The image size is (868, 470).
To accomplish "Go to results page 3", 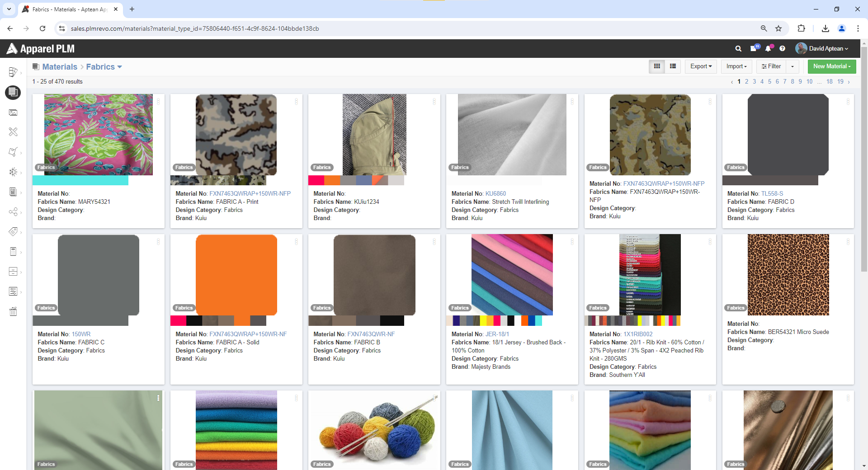I will click(x=754, y=82).
